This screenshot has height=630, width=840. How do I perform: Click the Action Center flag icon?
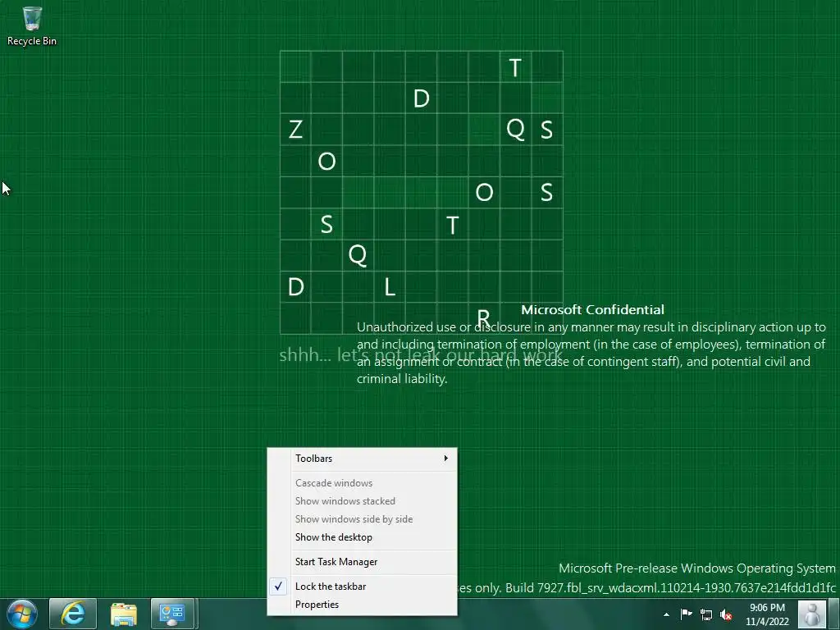686,614
